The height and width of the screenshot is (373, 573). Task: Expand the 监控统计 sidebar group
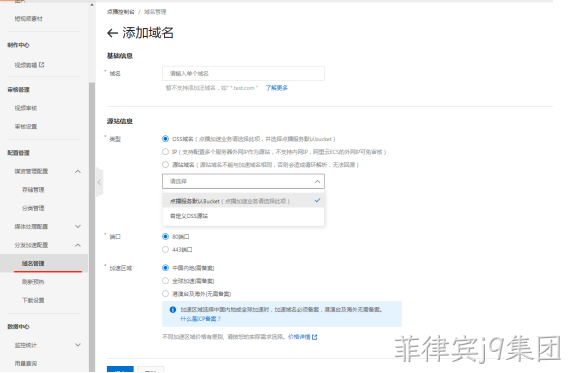click(x=78, y=345)
